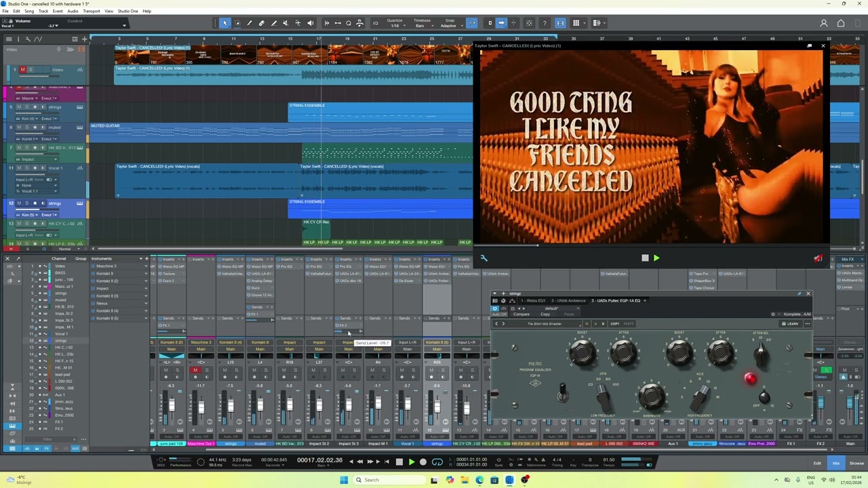
Task: Click the plugin three-dots options icon
Action: click(x=807, y=323)
